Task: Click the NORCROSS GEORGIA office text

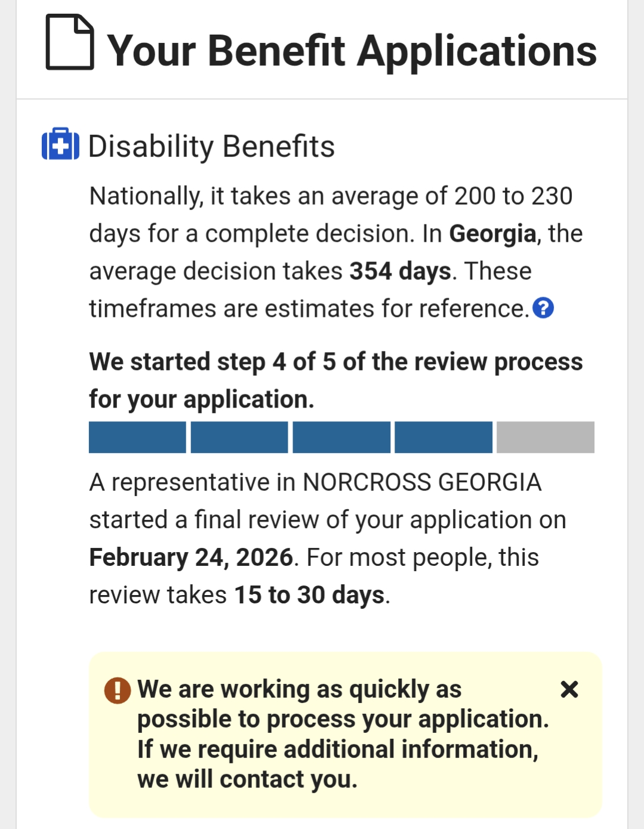Action: tap(422, 482)
